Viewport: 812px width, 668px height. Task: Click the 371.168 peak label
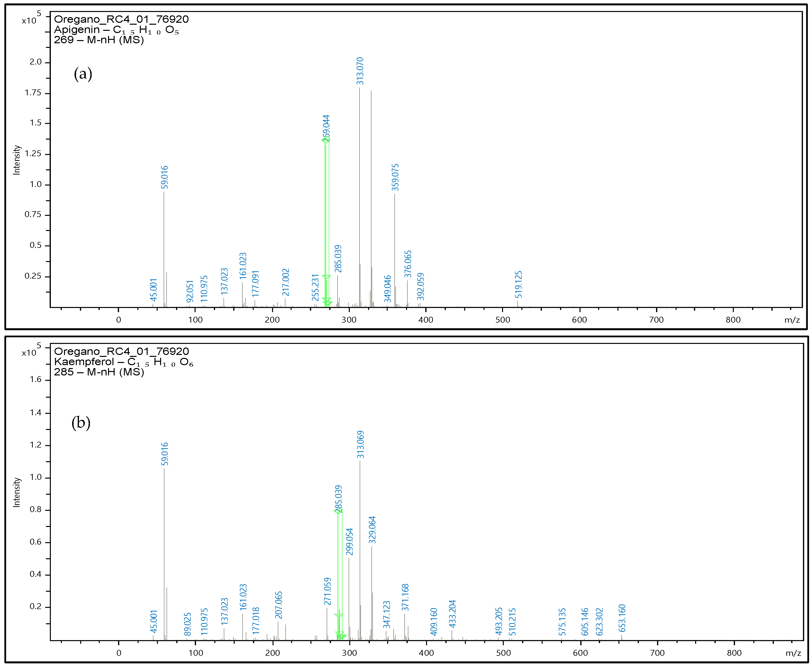pyautogui.click(x=405, y=598)
